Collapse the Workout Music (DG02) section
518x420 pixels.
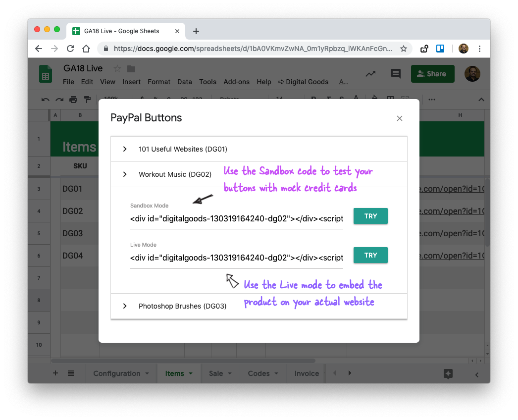pos(124,174)
